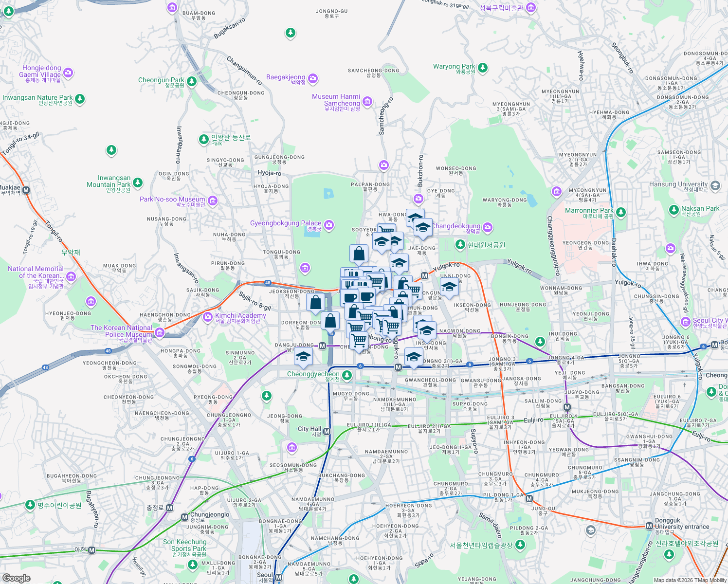This screenshot has height=584, width=728.
Task: Click the Korean National Police Museum icon
Action: pos(160,333)
